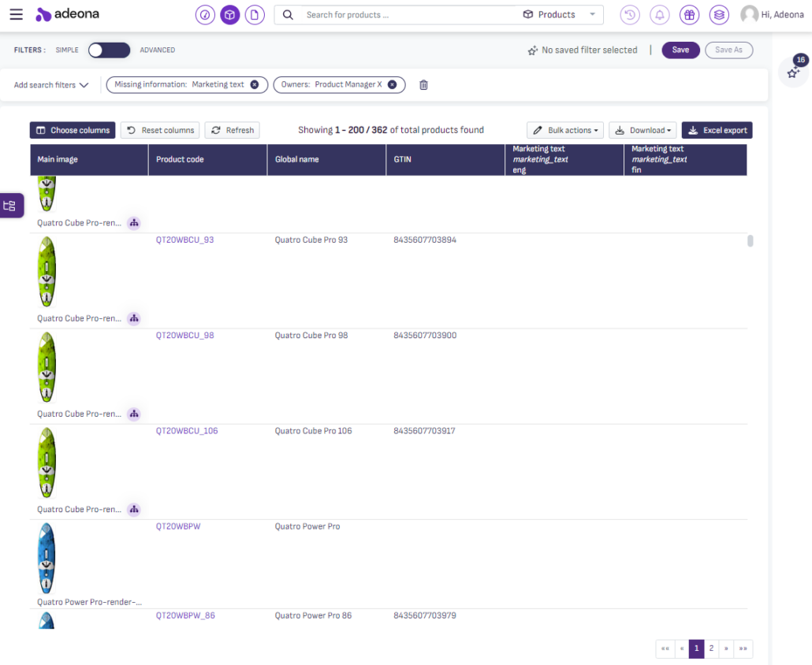Open product link QT20WBCU_93
This screenshot has height=665, width=812.
pos(185,240)
